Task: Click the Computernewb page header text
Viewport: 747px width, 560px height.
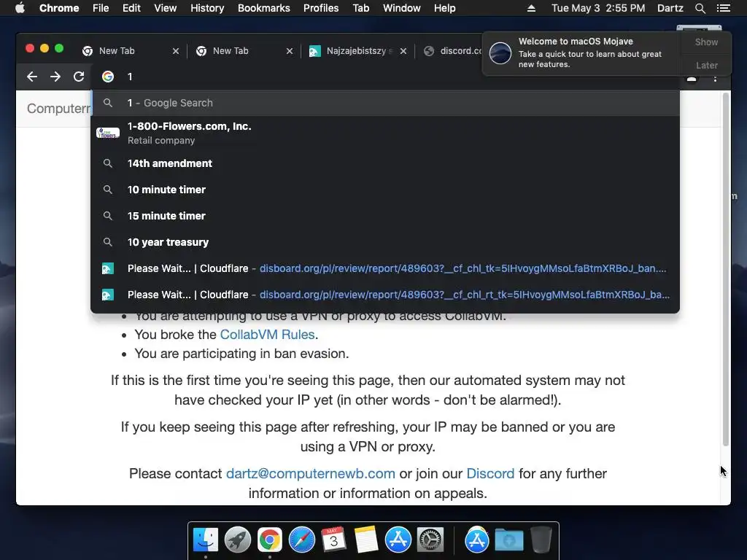Action: point(58,109)
